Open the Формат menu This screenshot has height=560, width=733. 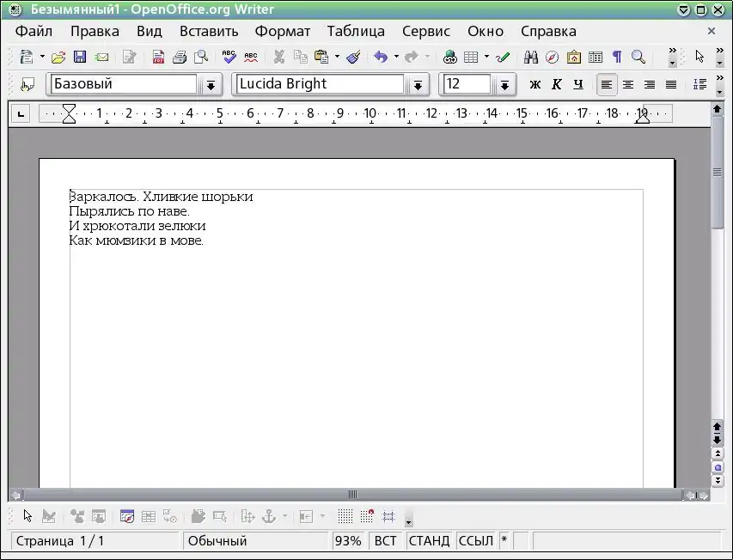[282, 31]
